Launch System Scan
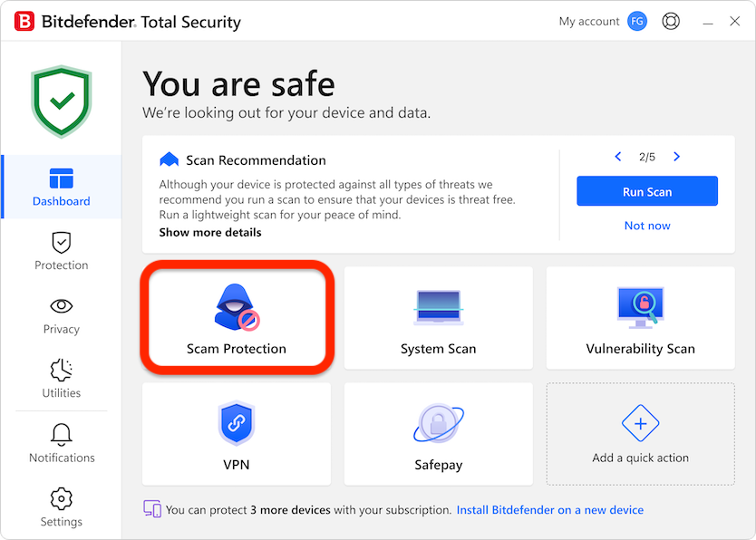756x540 pixels. (x=438, y=318)
